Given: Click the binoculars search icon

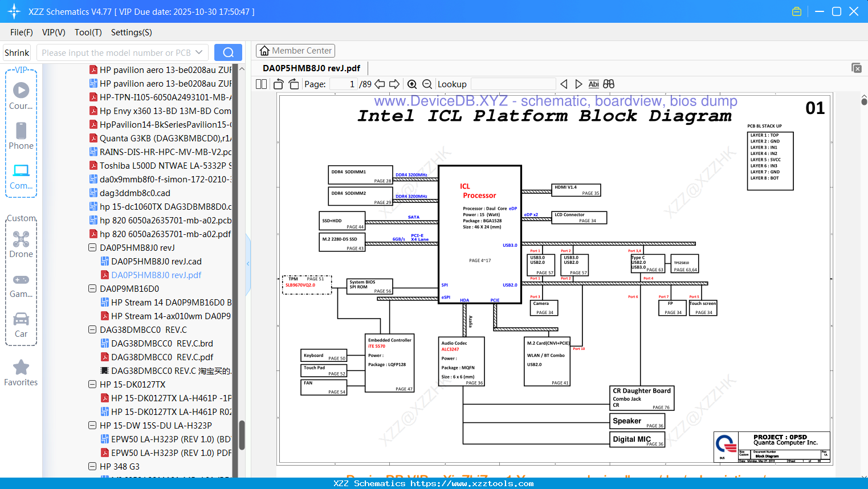Looking at the screenshot, I should (x=609, y=84).
